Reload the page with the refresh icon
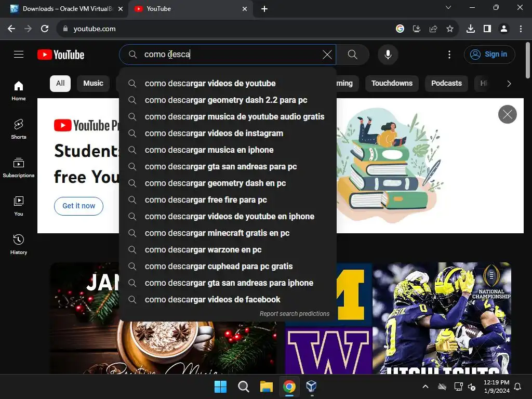Image resolution: width=532 pixels, height=399 pixels. [x=45, y=29]
